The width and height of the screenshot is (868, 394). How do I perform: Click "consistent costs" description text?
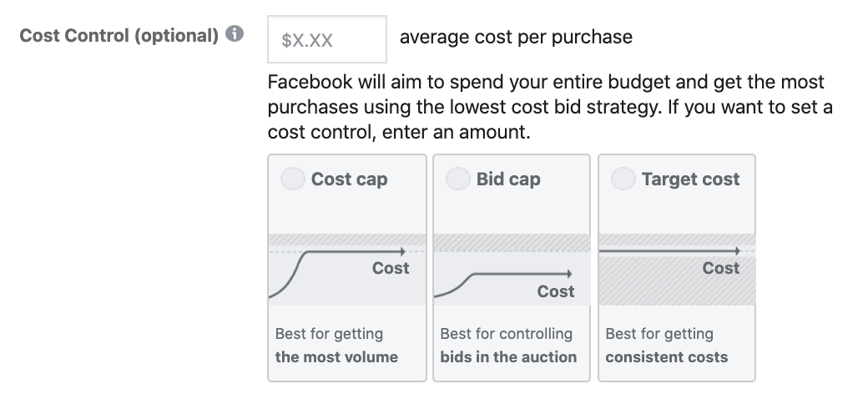click(x=667, y=357)
